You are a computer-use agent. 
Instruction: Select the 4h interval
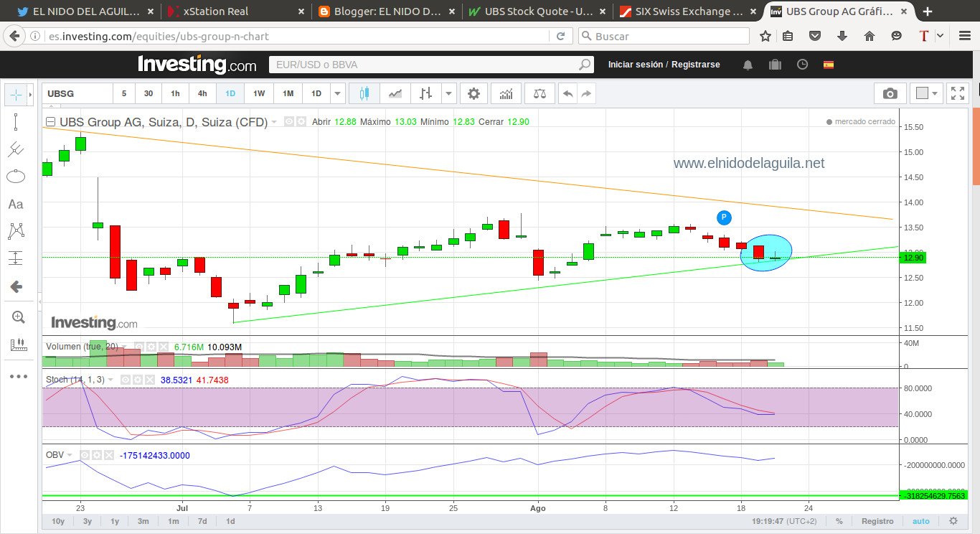[x=202, y=93]
